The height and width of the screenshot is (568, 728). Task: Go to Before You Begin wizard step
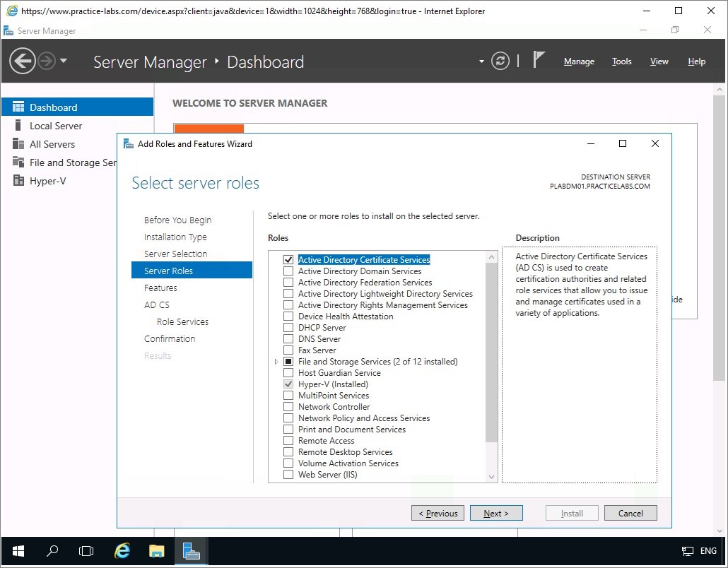click(x=177, y=220)
